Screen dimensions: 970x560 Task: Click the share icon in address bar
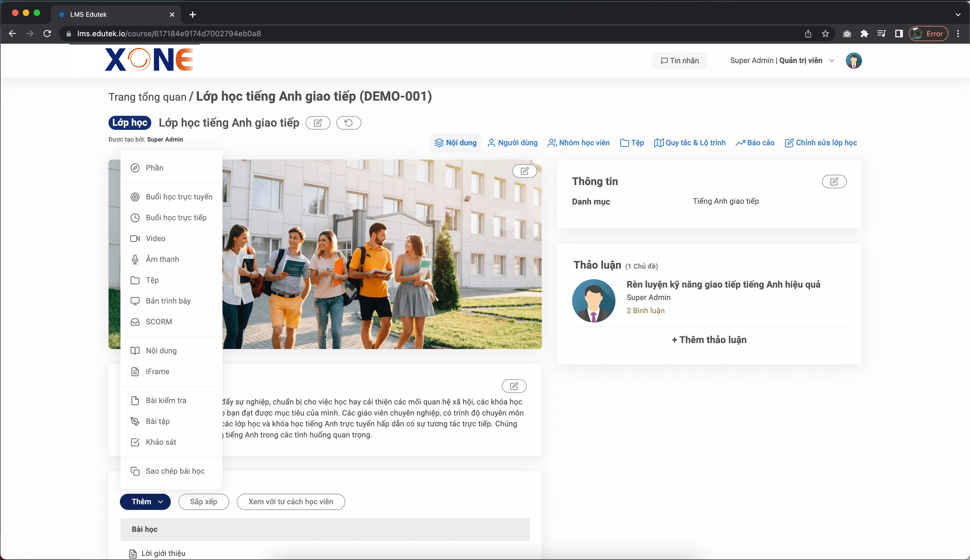click(x=808, y=34)
